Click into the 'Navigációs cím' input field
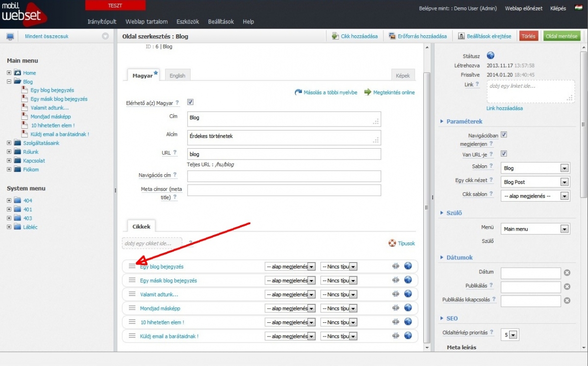The width and height of the screenshot is (588, 366). [x=284, y=176]
